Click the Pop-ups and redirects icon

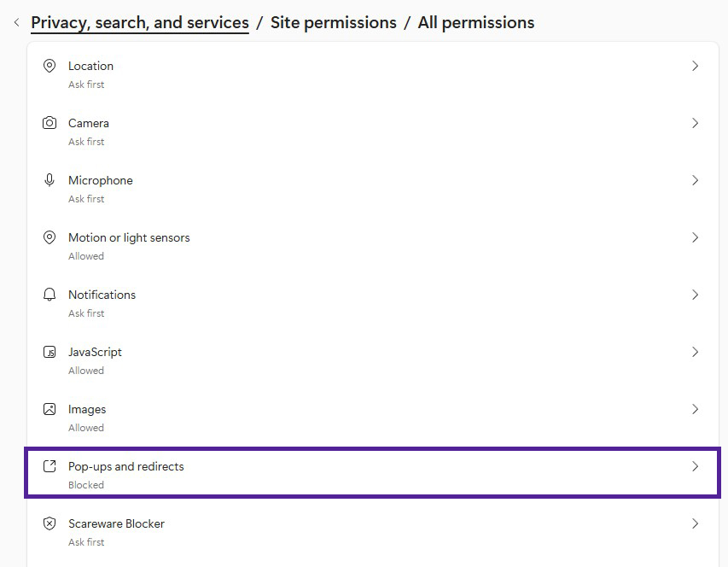[50, 466]
